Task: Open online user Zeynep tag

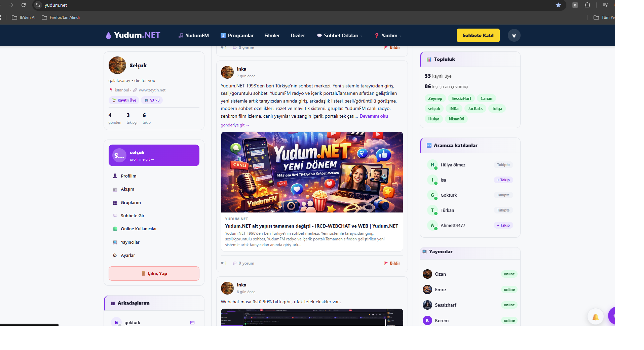Action: click(x=435, y=99)
